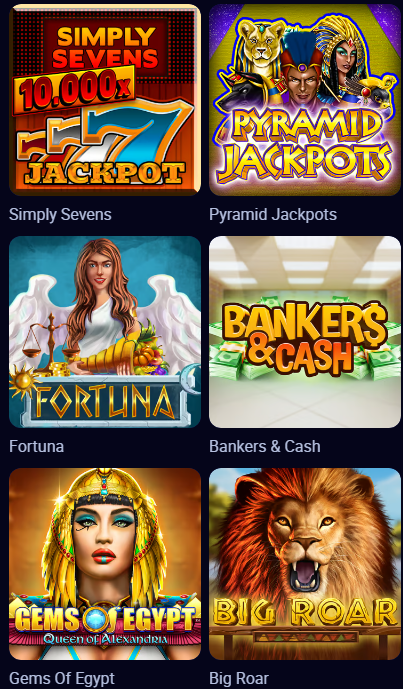The image size is (403, 689).
Task: Click the Gems Of Egypt caption
Action: [x=62, y=678]
